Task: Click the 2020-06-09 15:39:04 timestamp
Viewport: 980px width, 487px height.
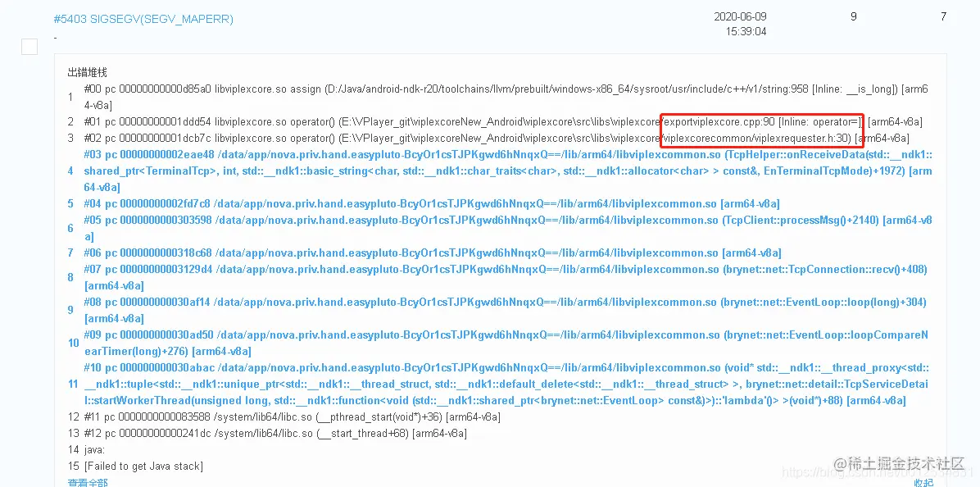Action: point(740,24)
